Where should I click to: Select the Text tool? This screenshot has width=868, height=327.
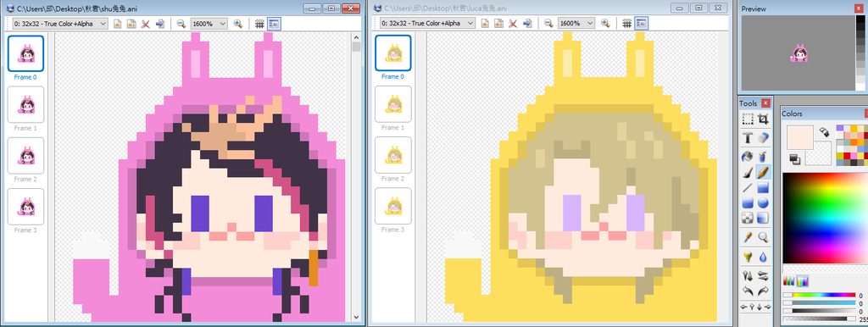(x=748, y=138)
